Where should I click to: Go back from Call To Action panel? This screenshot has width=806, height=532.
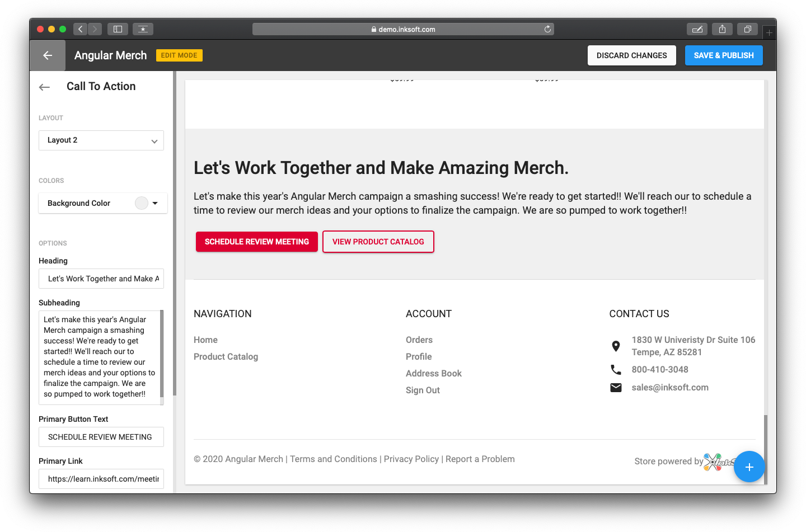(45, 87)
